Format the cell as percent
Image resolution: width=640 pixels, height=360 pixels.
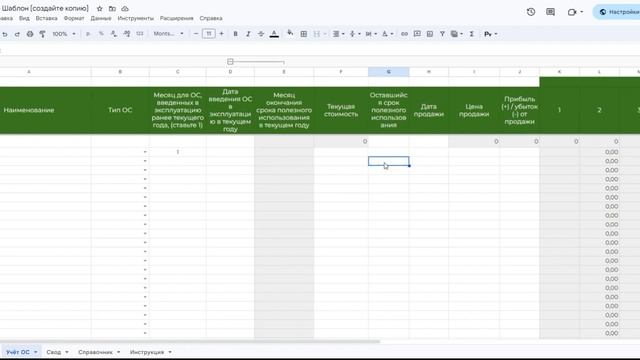[x=101, y=34]
